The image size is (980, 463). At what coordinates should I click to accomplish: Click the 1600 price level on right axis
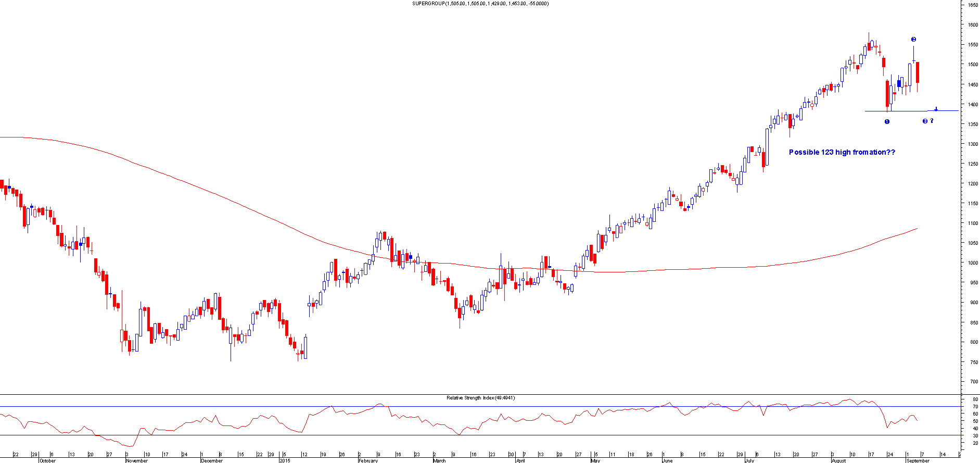coord(972,25)
